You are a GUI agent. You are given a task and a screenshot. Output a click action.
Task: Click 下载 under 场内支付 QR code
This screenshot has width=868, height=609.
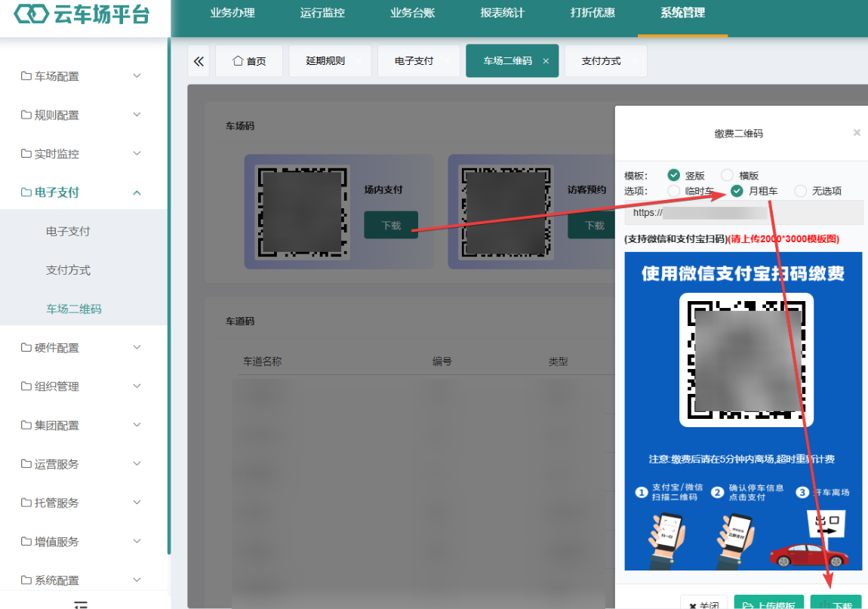tap(391, 226)
